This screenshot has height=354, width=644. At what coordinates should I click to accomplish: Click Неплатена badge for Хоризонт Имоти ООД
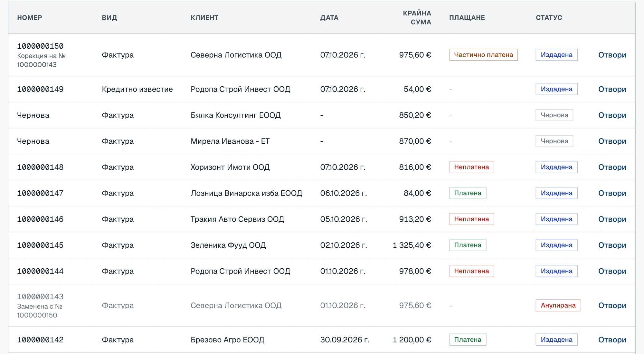click(x=471, y=167)
